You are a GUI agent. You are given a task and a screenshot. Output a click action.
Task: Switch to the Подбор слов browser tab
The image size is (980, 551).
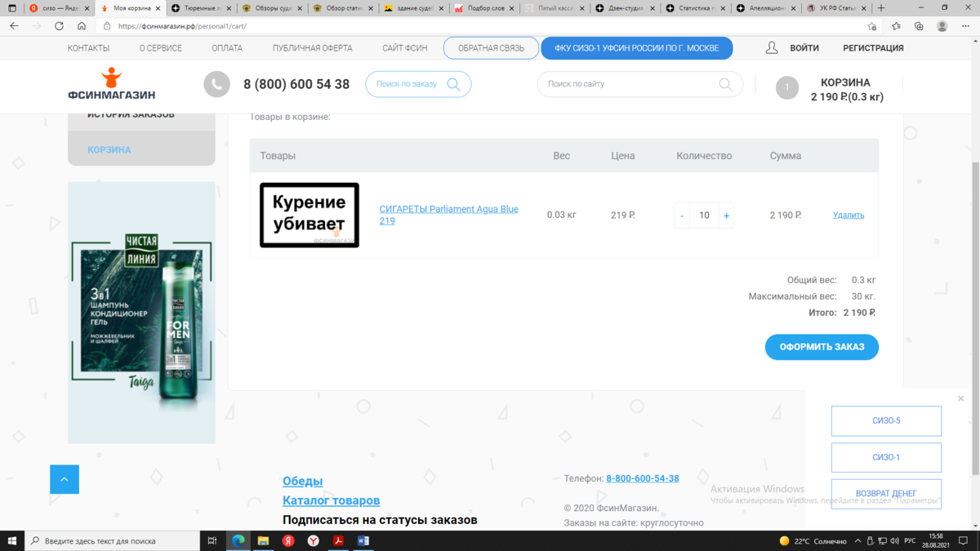(485, 8)
